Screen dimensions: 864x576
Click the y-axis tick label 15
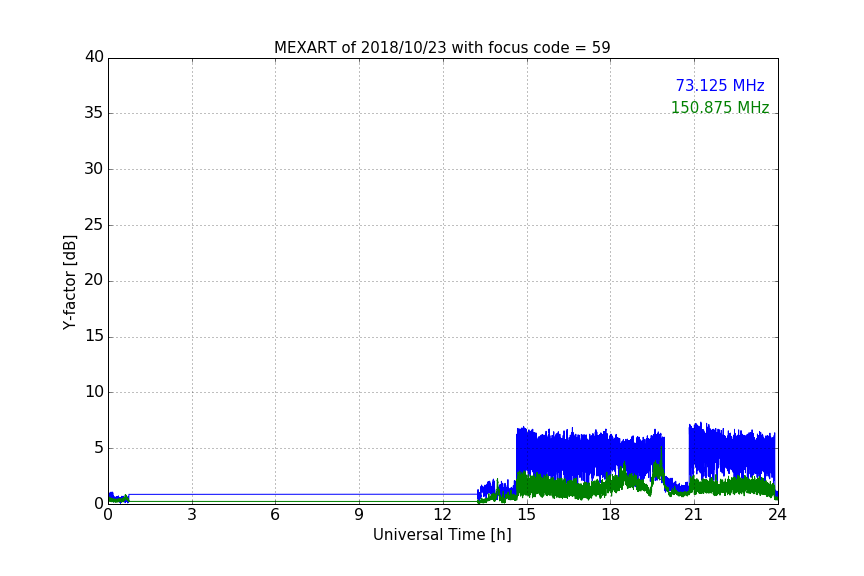coord(94,336)
